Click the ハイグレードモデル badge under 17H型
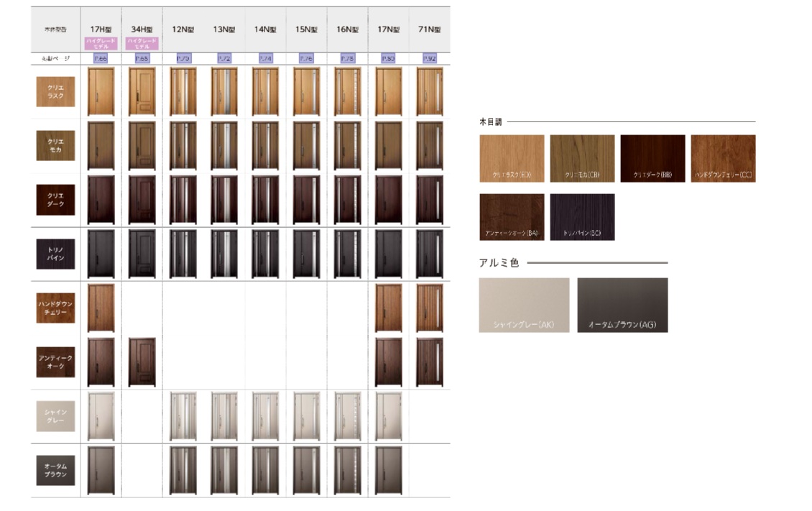This screenshot has width=812, height=511. 101,44
